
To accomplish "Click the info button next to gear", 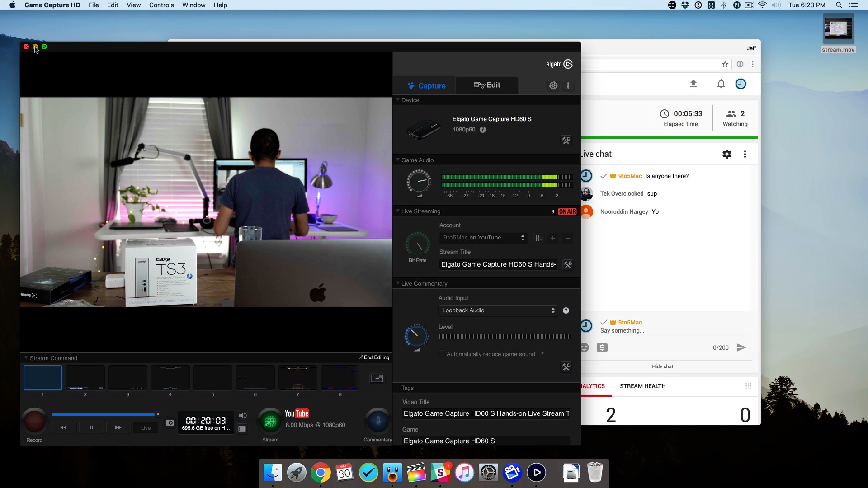I will pyautogui.click(x=568, y=85).
